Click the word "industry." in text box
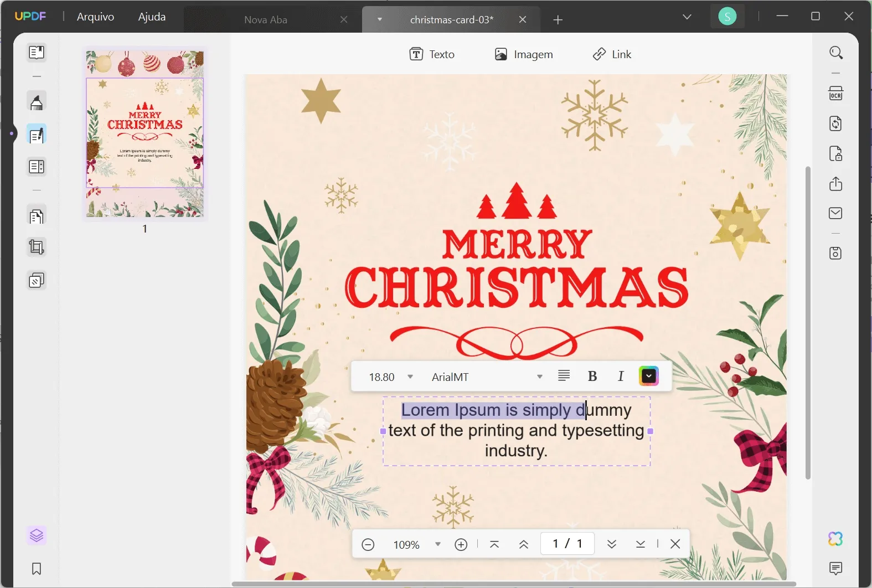Viewport: 872px width, 588px height. pyautogui.click(x=516, y=451)
